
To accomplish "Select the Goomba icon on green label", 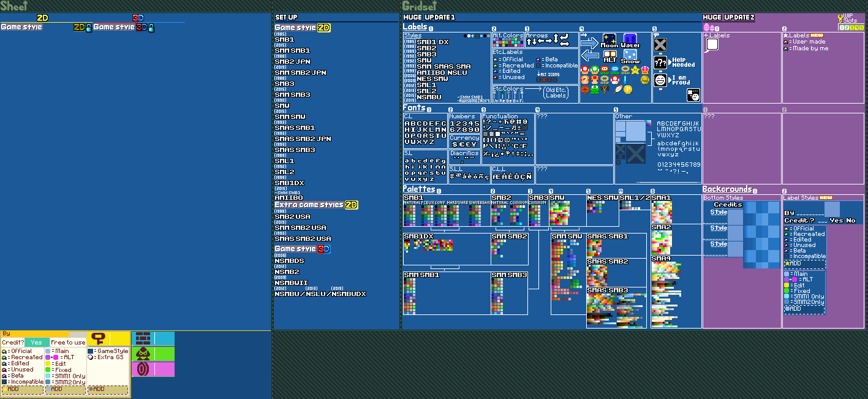I will tap(142, 354).
